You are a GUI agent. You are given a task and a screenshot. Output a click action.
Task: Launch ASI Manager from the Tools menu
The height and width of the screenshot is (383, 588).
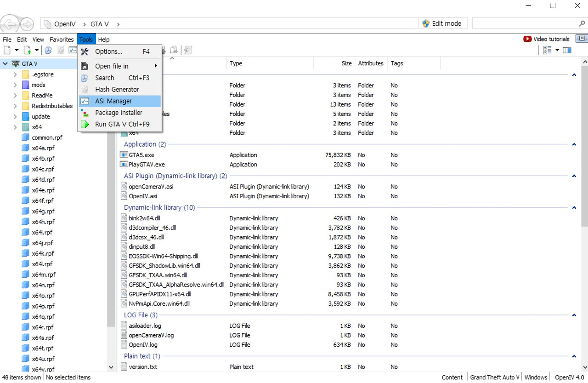pyautogui.click(x=120, y=101)
